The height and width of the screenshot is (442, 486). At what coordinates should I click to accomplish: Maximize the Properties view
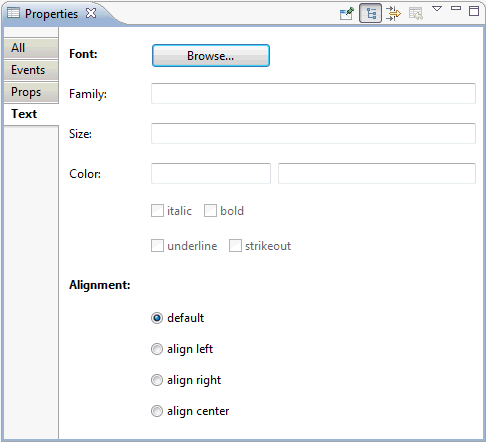point(474,11)
